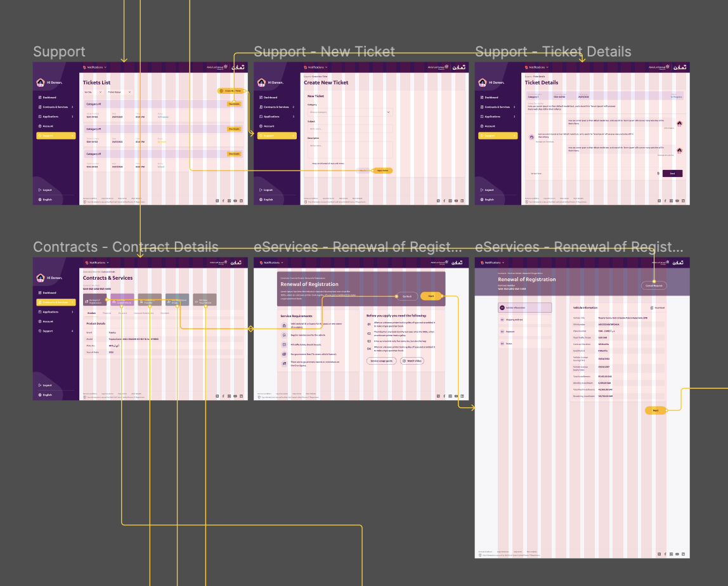Select Contracts & Services in the Support frame sidebar
The width and height of the screenshot is (728, 586).
(x=55, y=107)
